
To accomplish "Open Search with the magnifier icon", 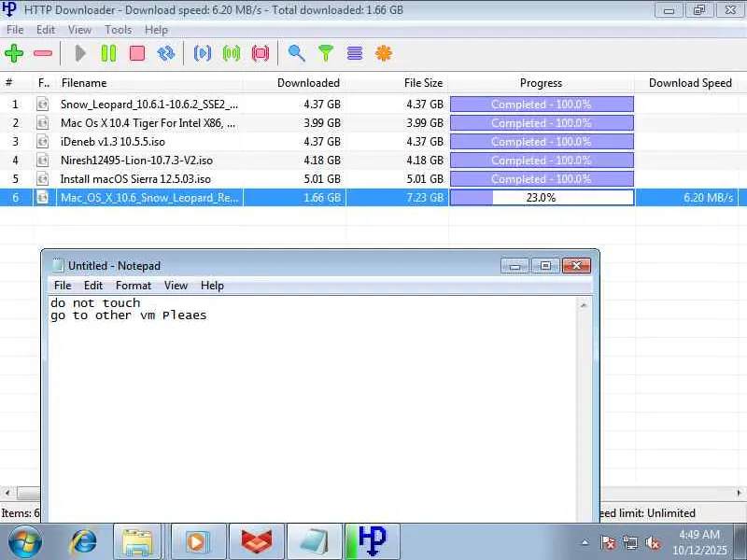I will [296, 53].
